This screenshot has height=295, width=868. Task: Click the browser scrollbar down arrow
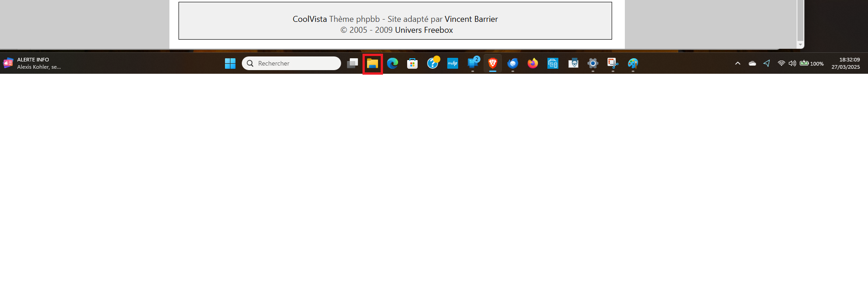click(801, 45)
